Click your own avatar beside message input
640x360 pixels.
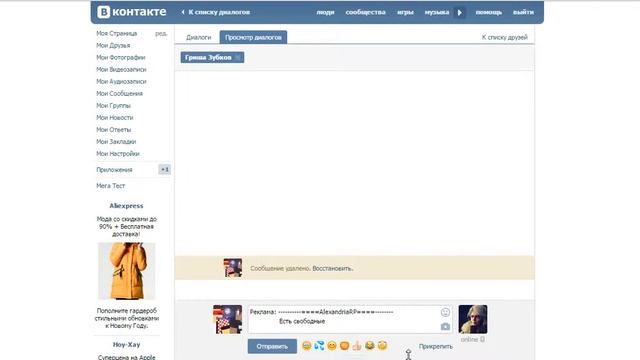click(x=227, y=319)
